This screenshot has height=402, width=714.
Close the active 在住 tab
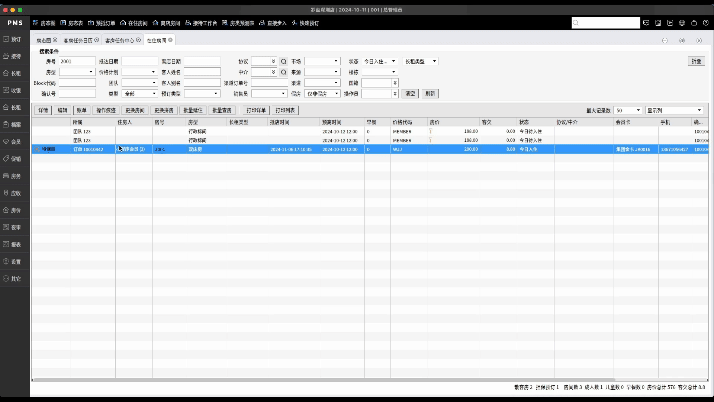pos(170,40)
